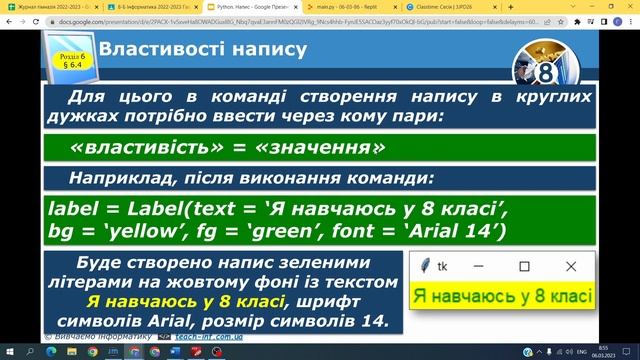Open the main.py Replit tab

tap(348, 7)
